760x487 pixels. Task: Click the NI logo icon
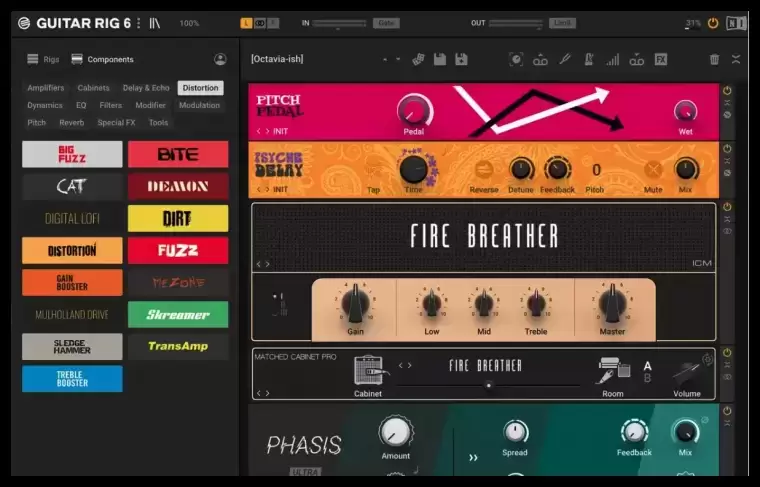click(735, 23)
